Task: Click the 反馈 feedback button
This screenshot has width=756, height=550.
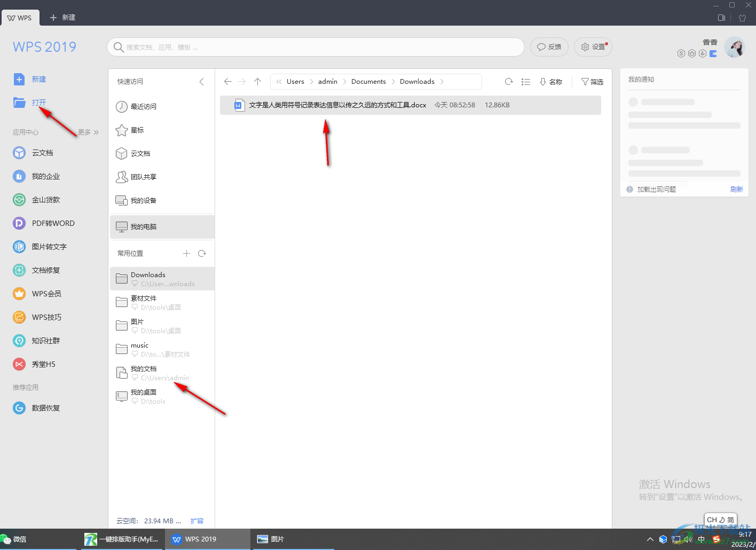Action: point(549,47)
